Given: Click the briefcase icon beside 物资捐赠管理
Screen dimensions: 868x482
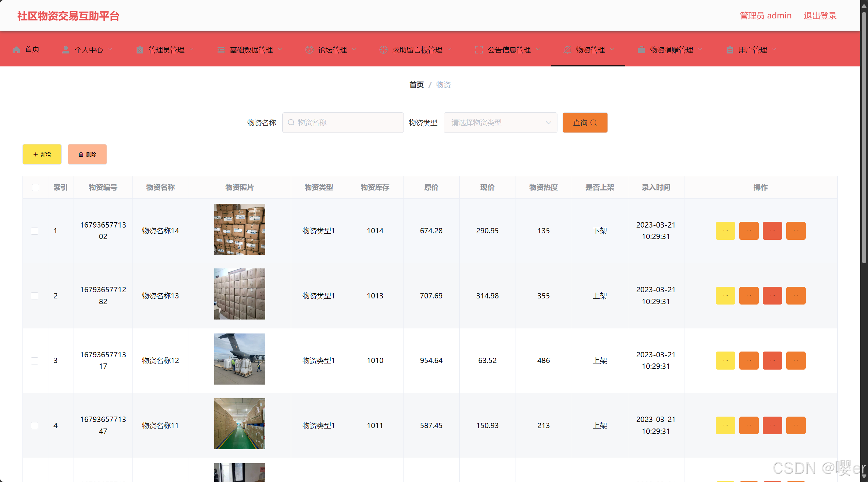Looking at the screenshot, I should [641, 50].
